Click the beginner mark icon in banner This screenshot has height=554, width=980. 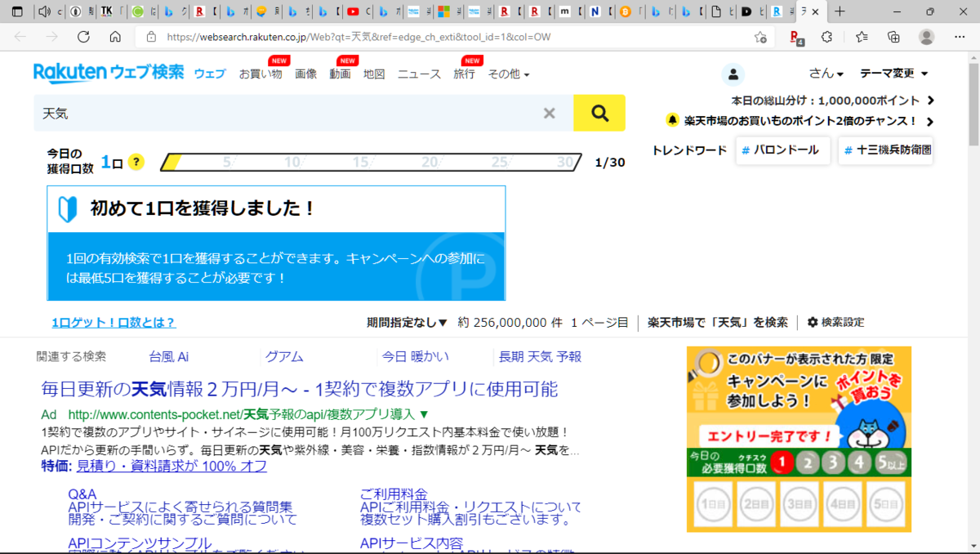tap(68, 209)
